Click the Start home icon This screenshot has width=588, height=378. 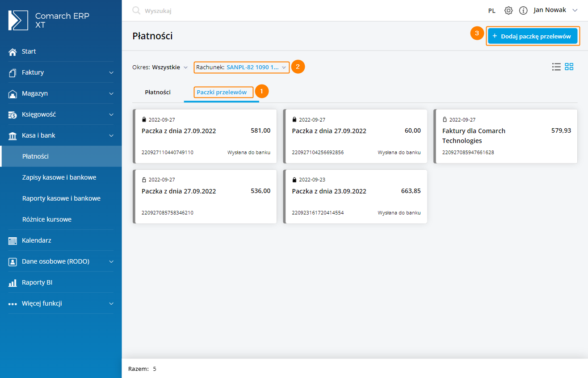tap(13, 51)
